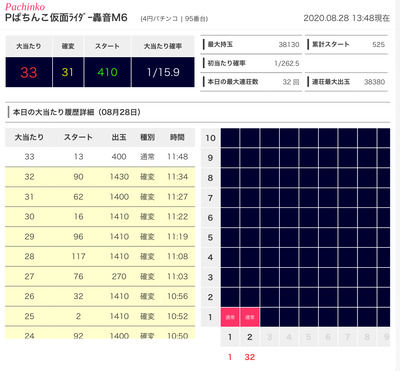Select history row 33 at 11:48
The image size is (400, 371).
100,157
